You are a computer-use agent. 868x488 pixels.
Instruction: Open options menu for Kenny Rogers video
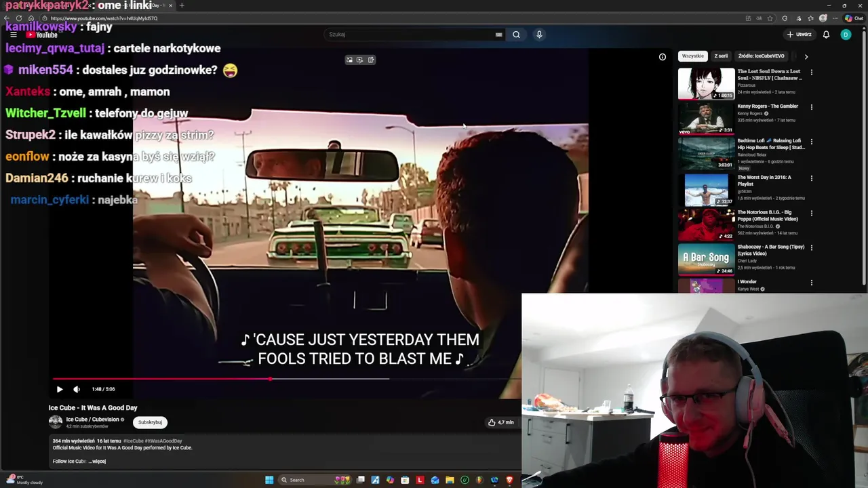tap(811, 107)
